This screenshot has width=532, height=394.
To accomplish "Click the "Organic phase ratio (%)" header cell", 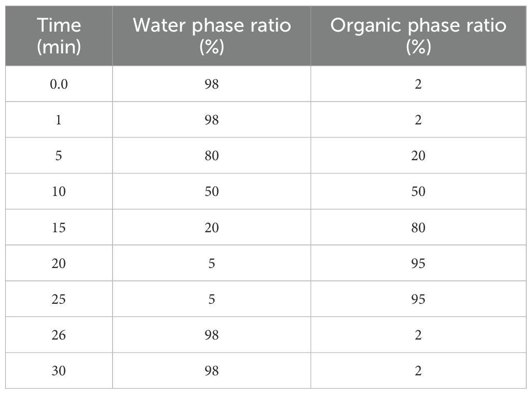I will [418, 36].
